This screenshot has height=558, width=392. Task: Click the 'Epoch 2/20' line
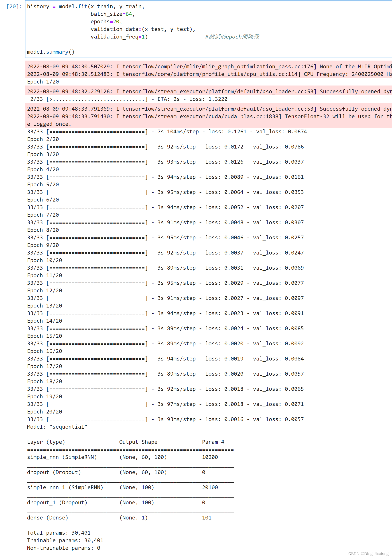tap(43, 139)
